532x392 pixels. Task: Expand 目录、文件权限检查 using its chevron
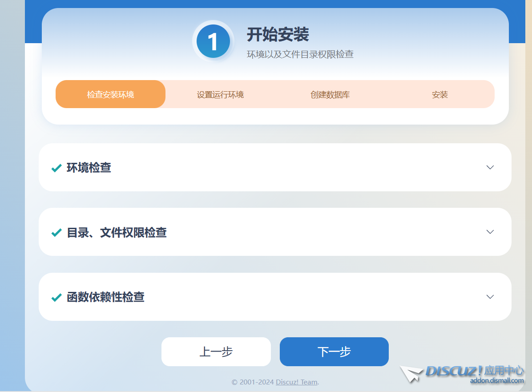click(x=490, y=232)
